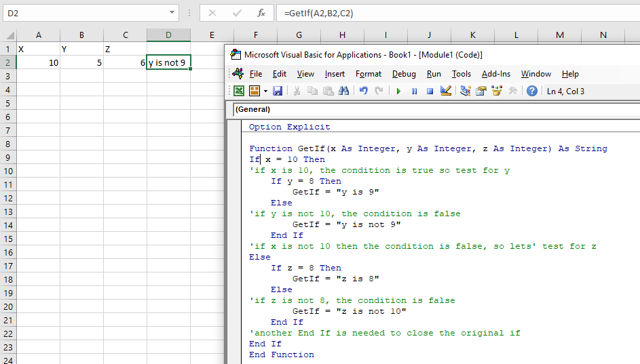Select column B header
Viewport: 640px width, 364px height.
pos(81,35)
